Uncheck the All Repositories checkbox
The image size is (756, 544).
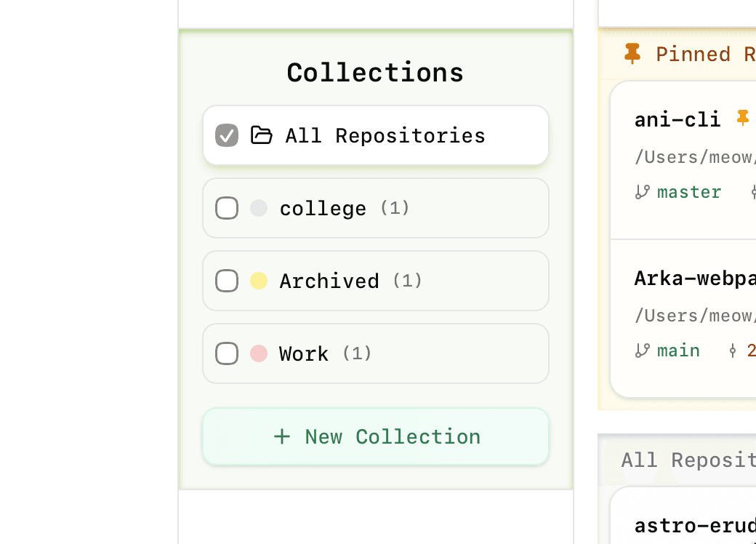tap(227, 135)
